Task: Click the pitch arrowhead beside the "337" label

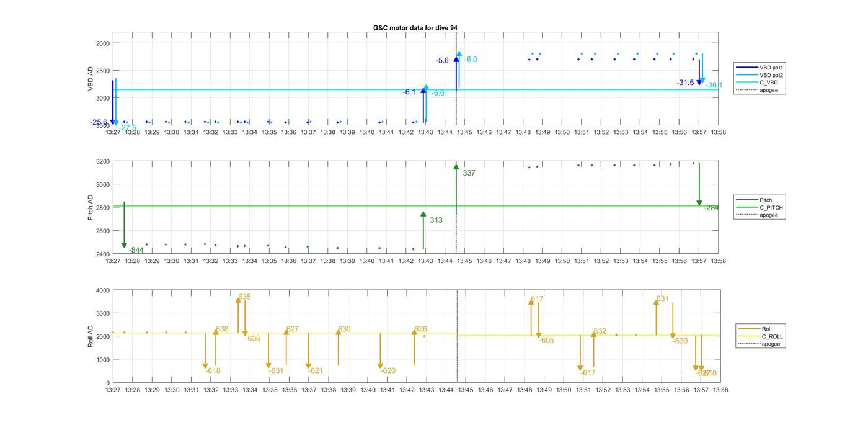Action: (456, 166)
